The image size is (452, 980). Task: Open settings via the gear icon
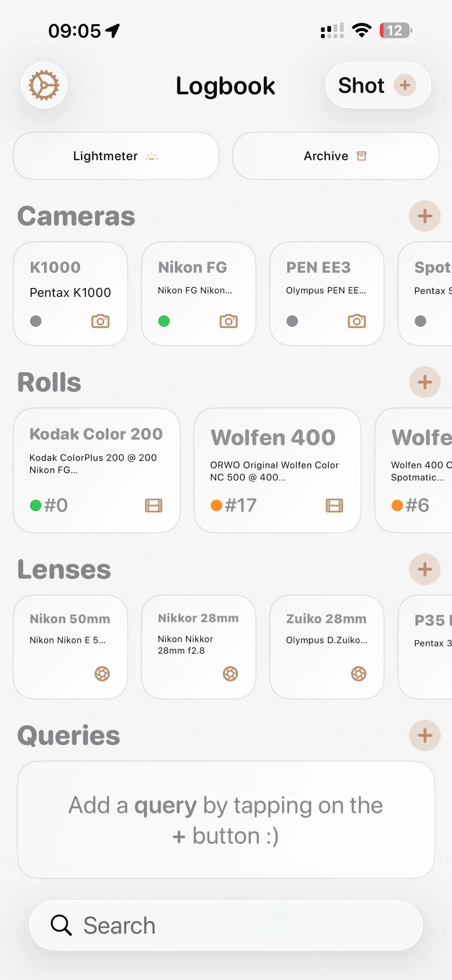pos(44,85)
